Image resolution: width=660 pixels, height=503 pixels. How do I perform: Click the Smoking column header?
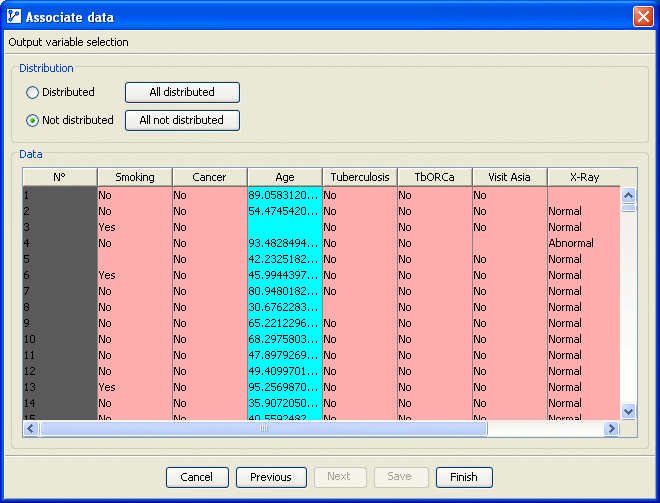[x=135, y=177]
